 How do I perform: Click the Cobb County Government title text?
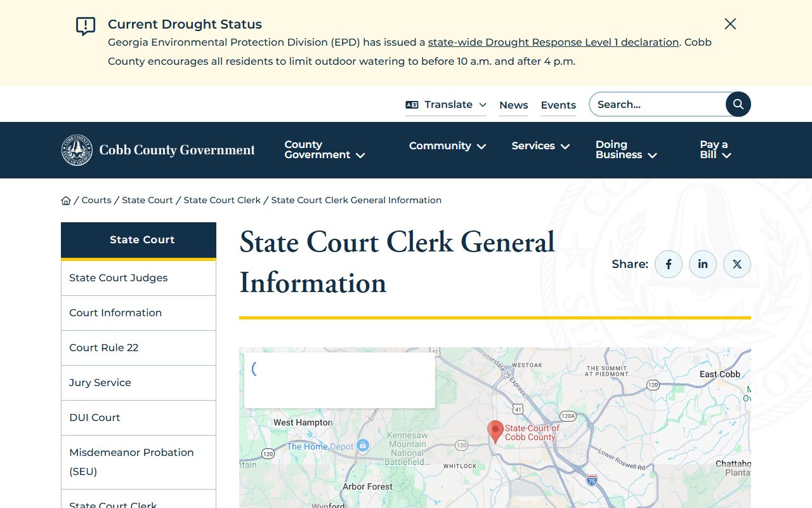[x=177, y=150]
